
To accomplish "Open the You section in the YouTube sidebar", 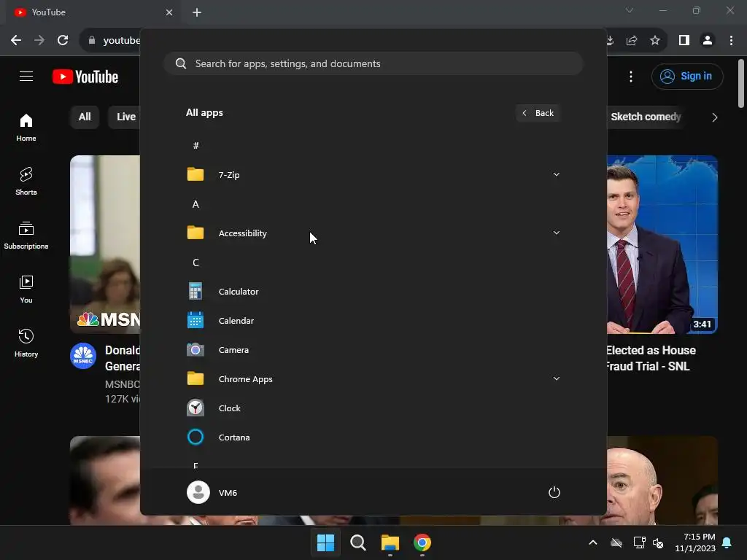I will 26,289.
